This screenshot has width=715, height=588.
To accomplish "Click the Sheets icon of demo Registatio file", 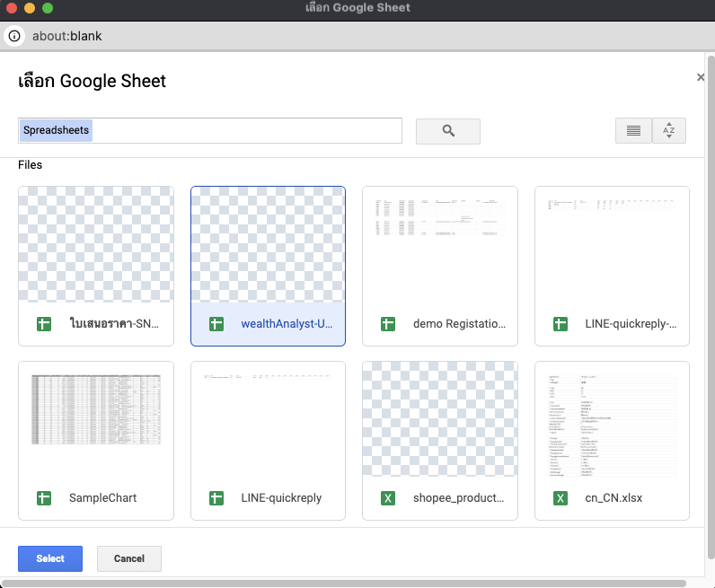I will click(x=388, y=324).
